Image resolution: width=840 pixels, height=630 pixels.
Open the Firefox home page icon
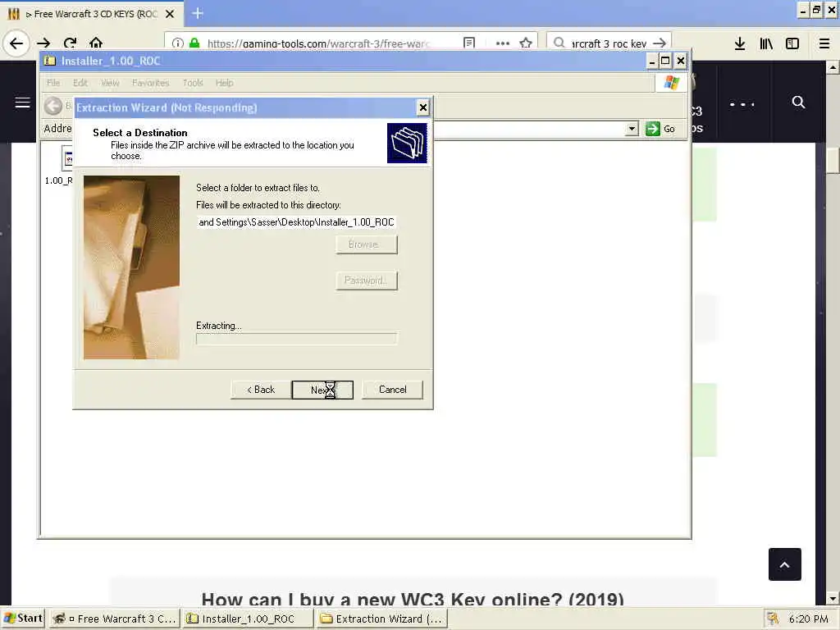click(x=96, y=43)
